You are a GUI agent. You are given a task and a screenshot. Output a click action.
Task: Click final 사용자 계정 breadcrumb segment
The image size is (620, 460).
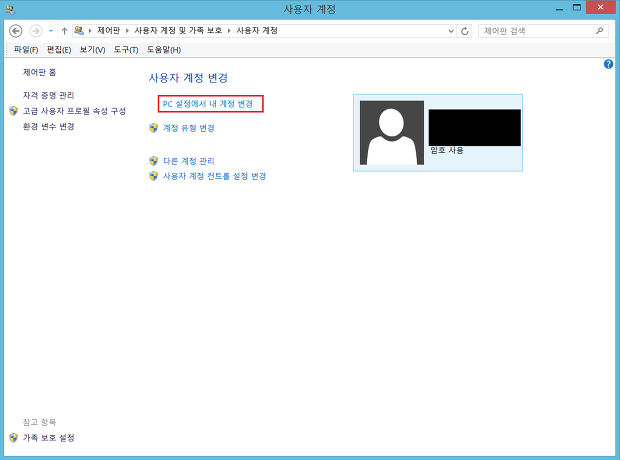coord(257,30)
